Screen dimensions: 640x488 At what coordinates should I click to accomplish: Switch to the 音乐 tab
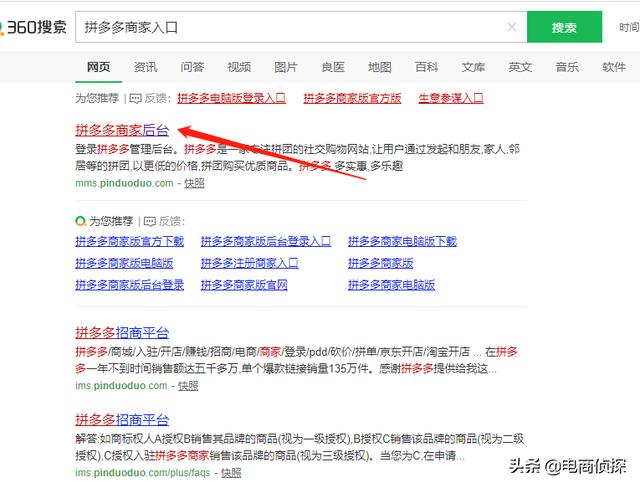(567, 67)
